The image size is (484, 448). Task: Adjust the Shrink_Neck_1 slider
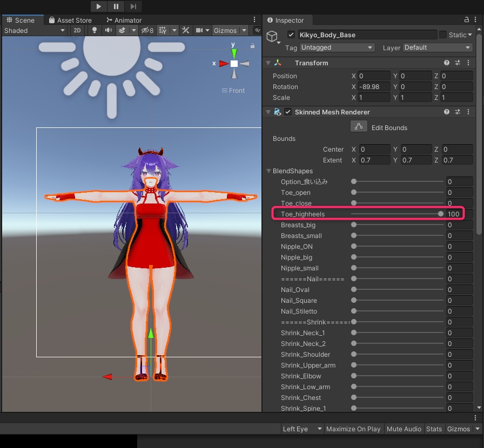pyautogui.click(x=397, y=332)
